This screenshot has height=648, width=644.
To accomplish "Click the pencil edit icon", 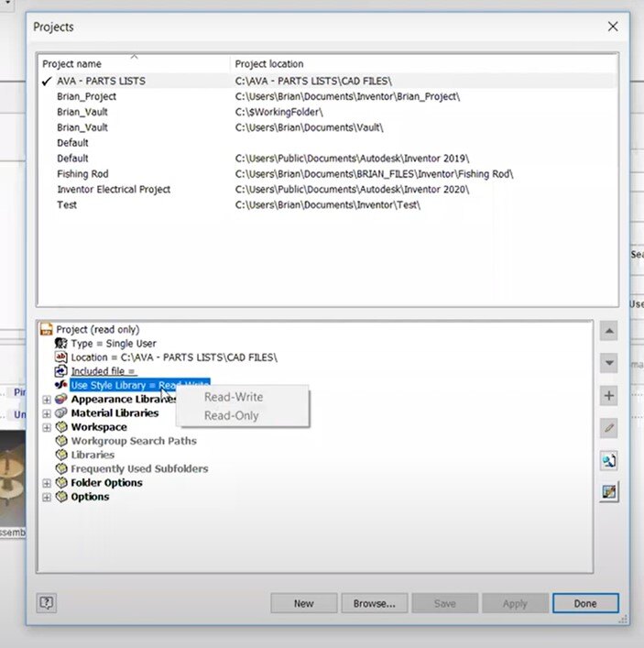I will point(609,428).
